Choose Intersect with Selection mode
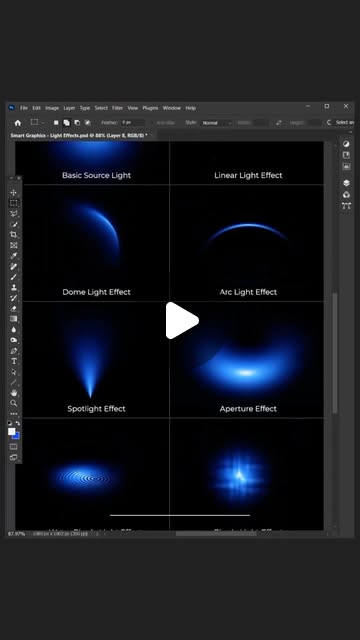The image size is (360, 640). tap(87, 122)
